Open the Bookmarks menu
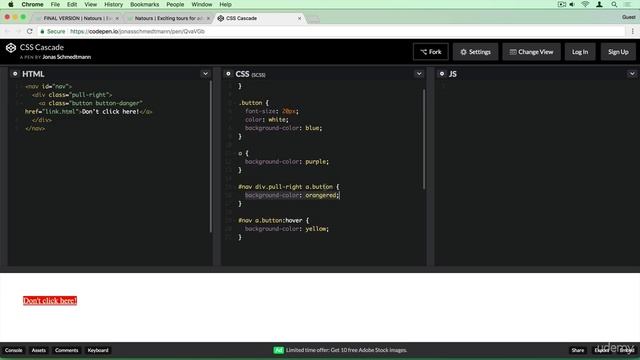 click(144, 4)
